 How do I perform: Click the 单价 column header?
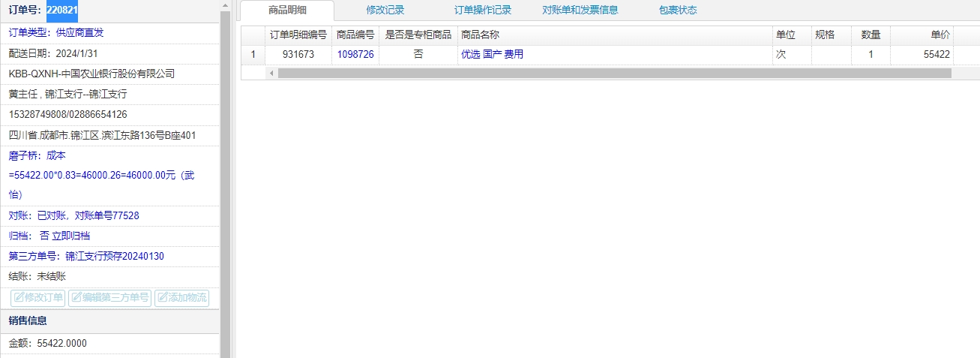click(x=922, y=35)
